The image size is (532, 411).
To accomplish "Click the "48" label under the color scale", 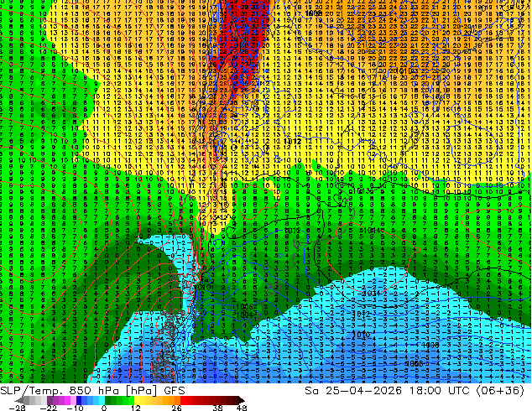I will pyautogui.click(x=241, y=408).
